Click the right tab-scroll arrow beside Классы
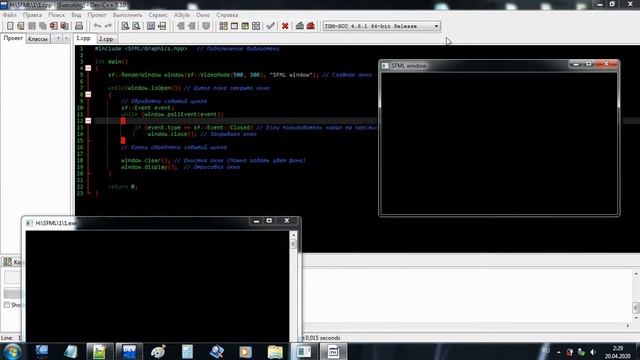 (x=66, y=38)
